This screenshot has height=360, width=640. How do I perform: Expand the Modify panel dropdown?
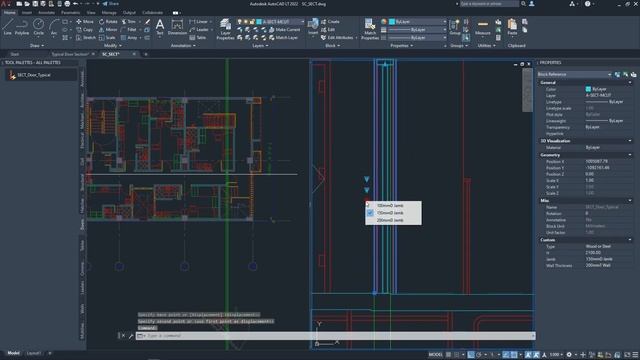pyautogui.click(x=113, y=46)
